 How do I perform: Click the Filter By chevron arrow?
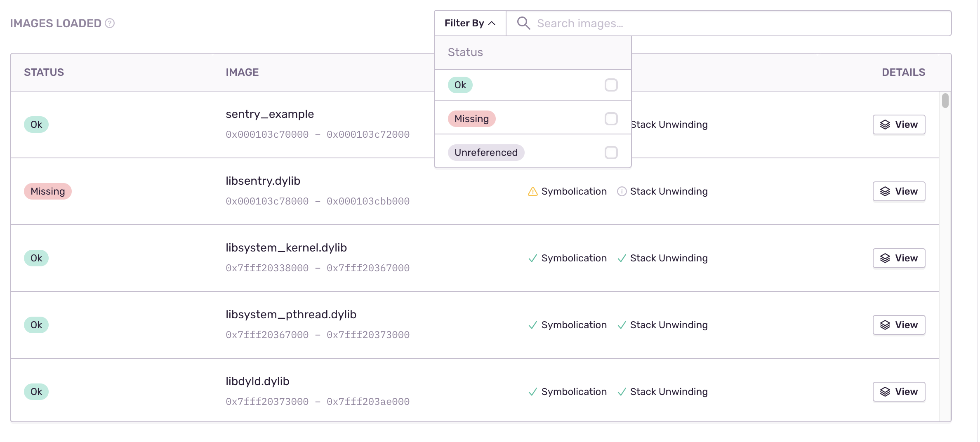[492, 23]
